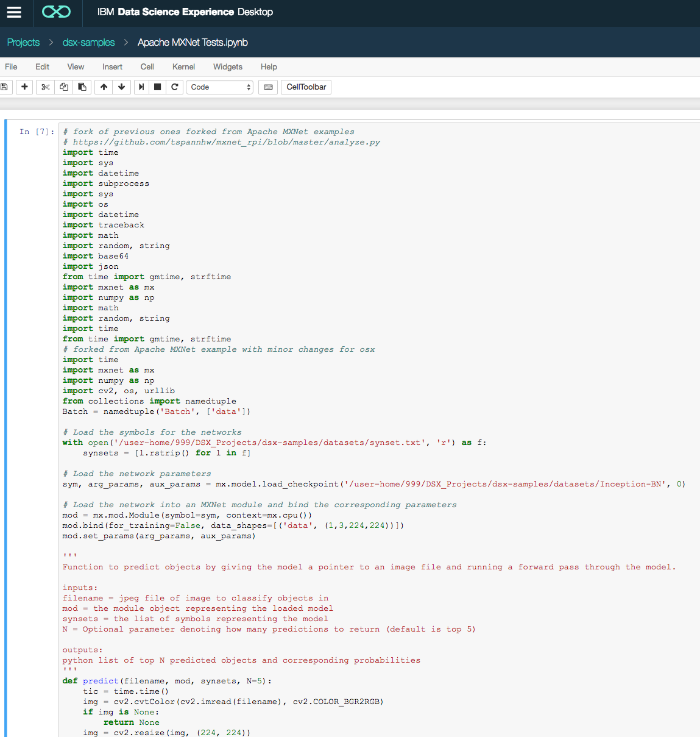Open the command palette keyboard icon
700x737 pixels.
click(x=268, y=87)
